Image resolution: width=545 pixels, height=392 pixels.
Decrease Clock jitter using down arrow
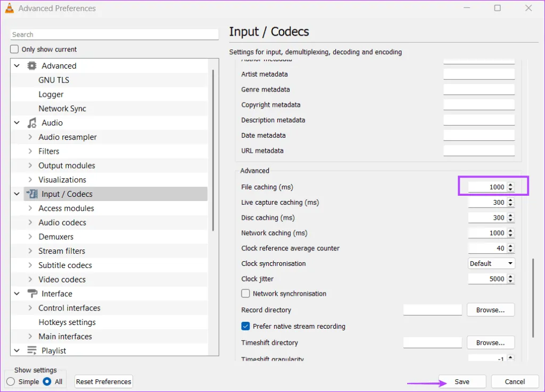coord(511,281)
